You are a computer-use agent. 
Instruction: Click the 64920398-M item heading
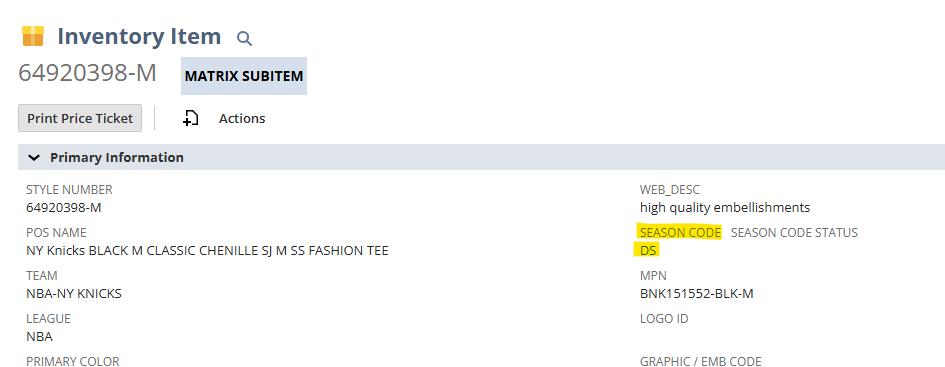pyautogui.click(x=87, y=73)
